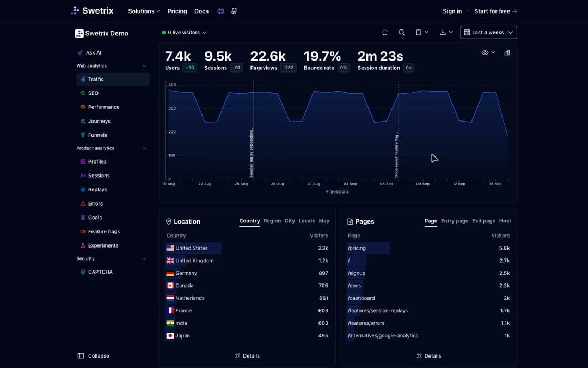This screenshot has height=368, width=588.
Task: Switch Location panel to Map tab
Action: coord(324,221)
